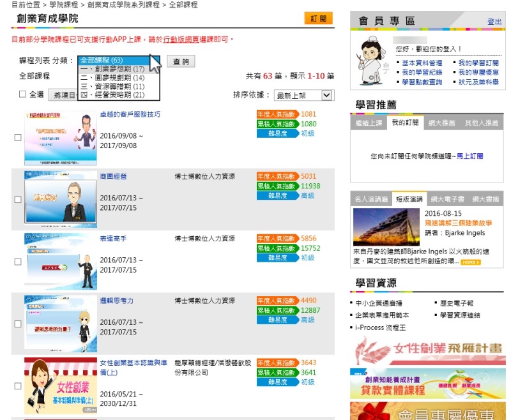Click the 年度人氣指數 badge of 商圈經營

[278, 176]
